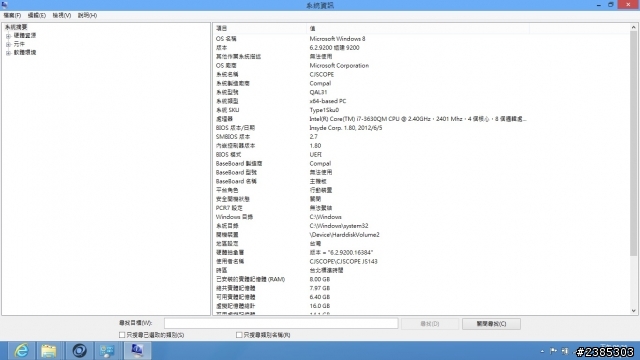
Task: Select the 硬體資源 tree label
Action: (25, 36)
